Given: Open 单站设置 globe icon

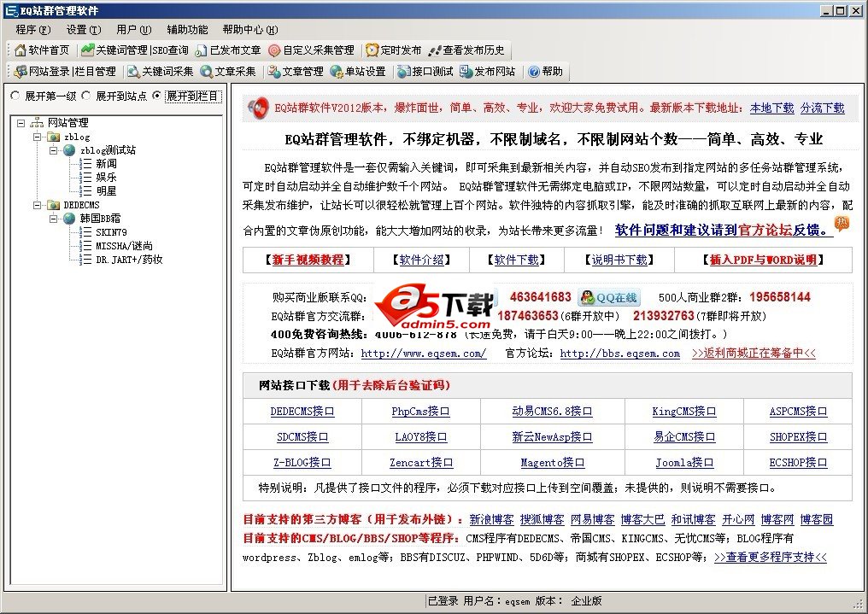Looking at the screenshot, I should coord(337,72).
